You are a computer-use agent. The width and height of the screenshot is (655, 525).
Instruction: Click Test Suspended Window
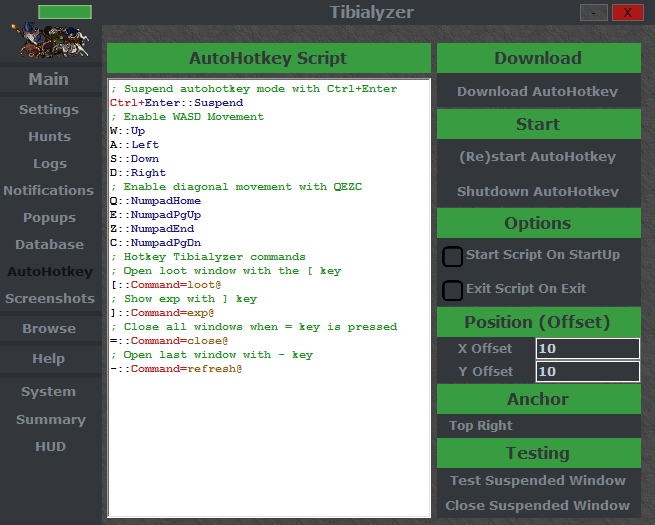(x=538, y=480)
